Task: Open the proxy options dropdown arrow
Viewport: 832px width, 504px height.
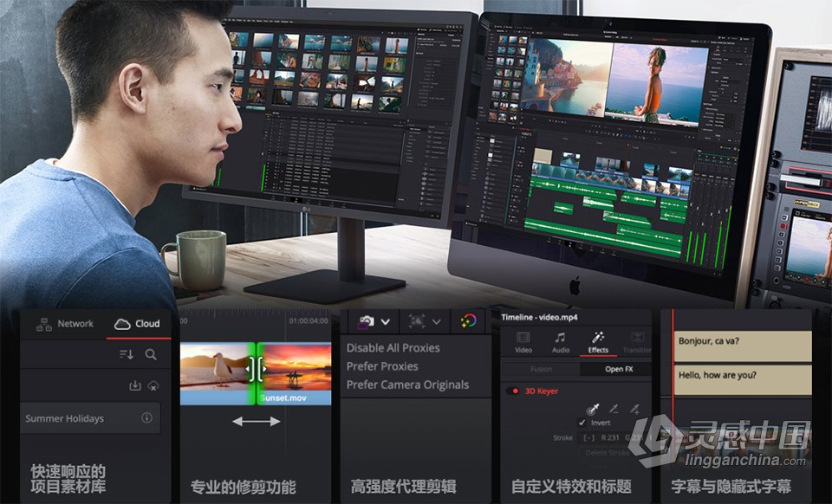Action: click(385, 322)
